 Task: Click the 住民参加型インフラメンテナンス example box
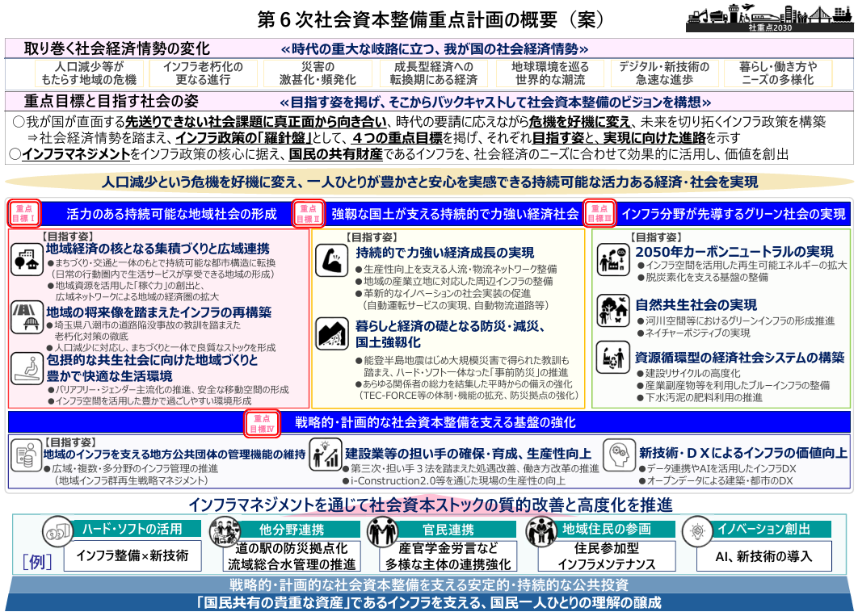pyautogui.click(x=606, y=556)
